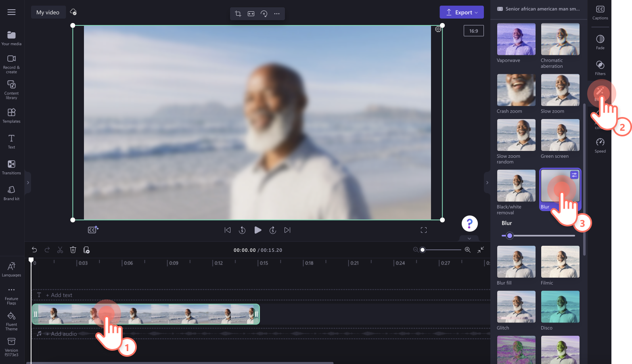Adjust the timeline zoom slider
The height and width of the screenshot is (364, 632).
tap(442, 250)
